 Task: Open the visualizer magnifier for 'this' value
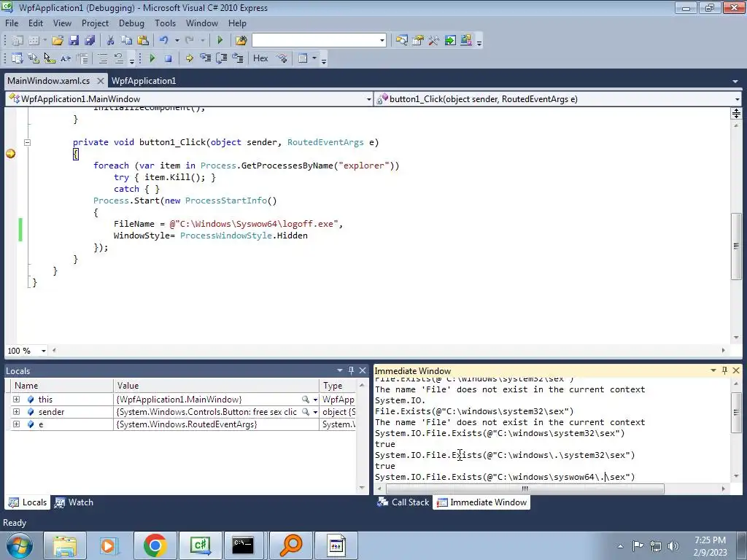pos(306,400)
